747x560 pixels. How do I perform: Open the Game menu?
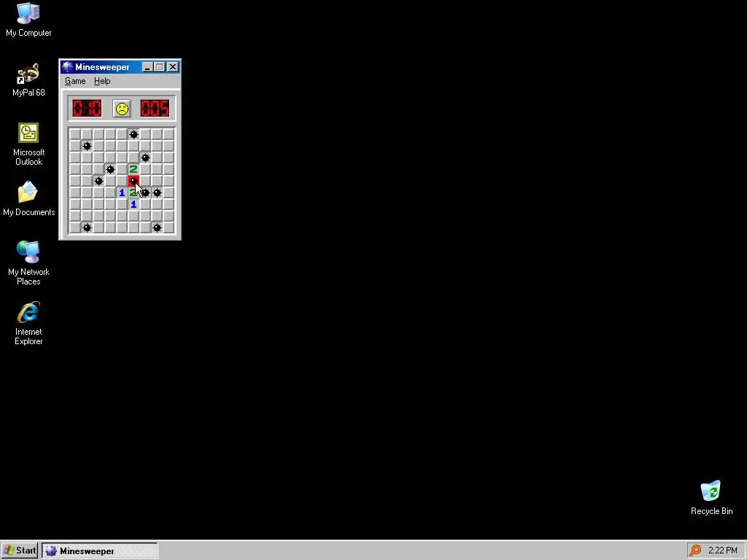pyautogui.click(x=75, y=81)
